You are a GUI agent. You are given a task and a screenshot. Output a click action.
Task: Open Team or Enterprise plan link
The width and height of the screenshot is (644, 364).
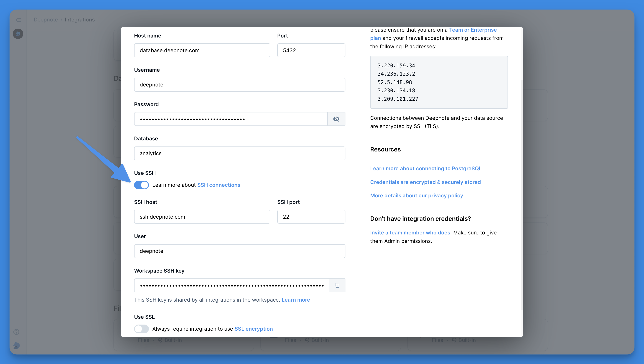pyautogui.click(x=473, y=30)
